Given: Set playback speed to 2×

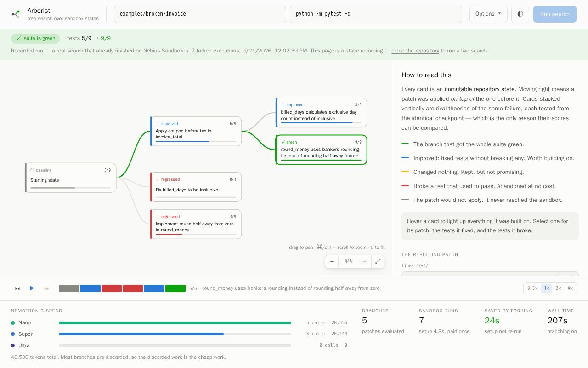Looking at the screenshot, I should click(558, 288).
